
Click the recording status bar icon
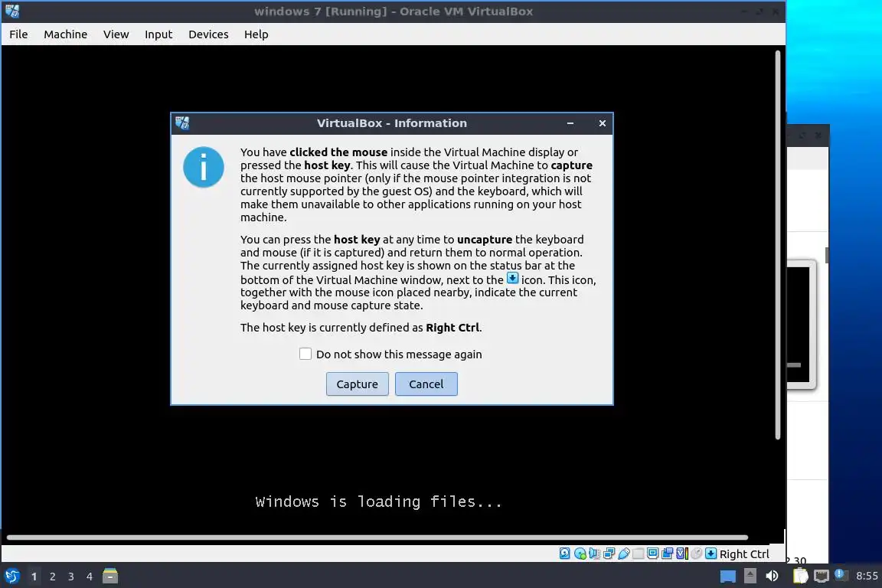667,554
